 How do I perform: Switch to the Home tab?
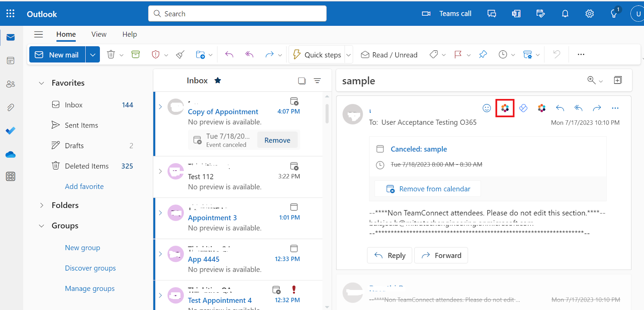(66, 34)
